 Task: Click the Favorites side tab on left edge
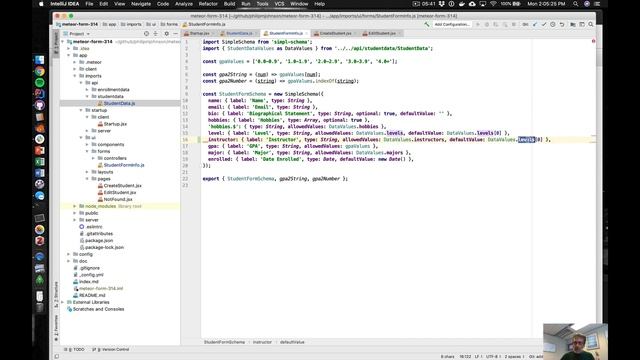tap(56, 328)
